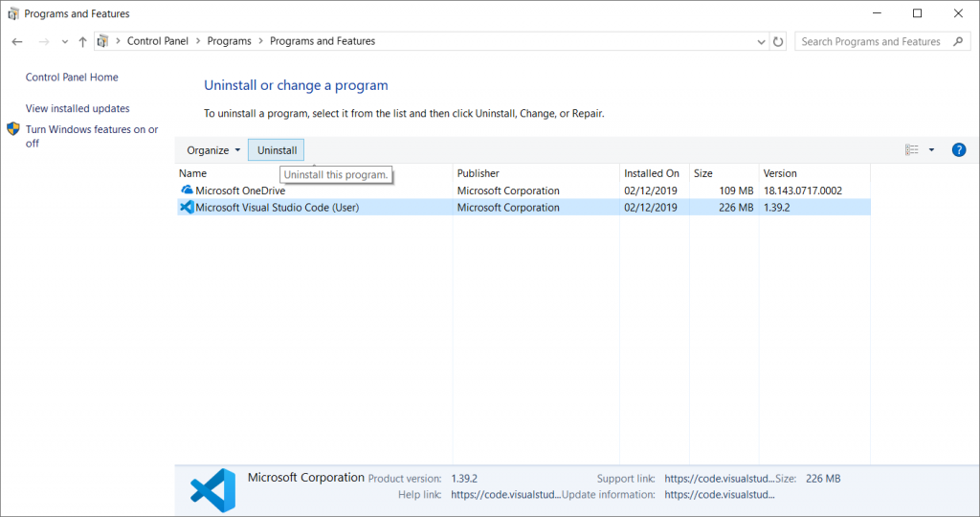980x517 pixels.
Task: Click the Uninstall toolbar button
Action: pos(277,150)
